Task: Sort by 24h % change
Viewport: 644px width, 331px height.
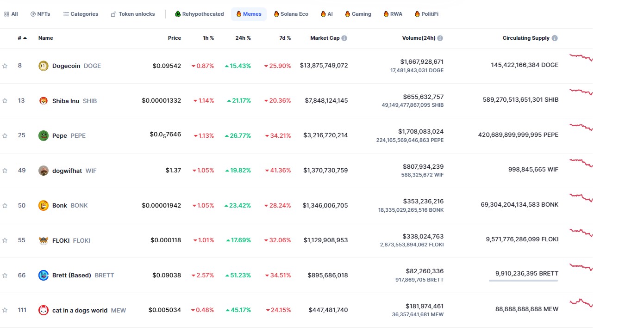Action: click(243, 38)
